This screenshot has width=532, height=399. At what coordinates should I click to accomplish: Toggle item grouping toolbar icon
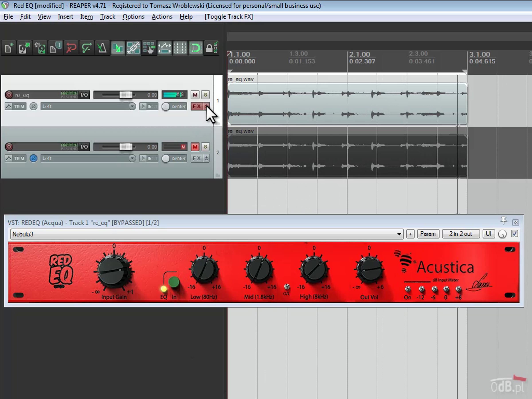(133, 48)
